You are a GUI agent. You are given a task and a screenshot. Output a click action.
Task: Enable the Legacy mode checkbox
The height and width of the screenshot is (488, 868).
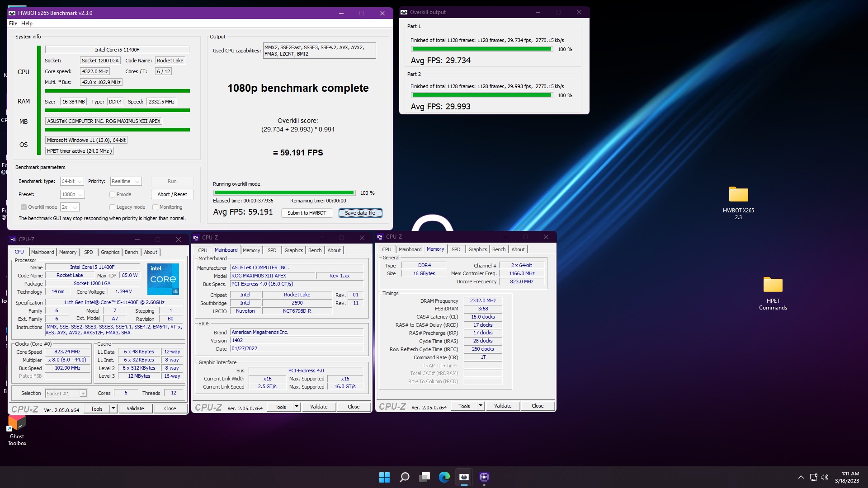112,207
